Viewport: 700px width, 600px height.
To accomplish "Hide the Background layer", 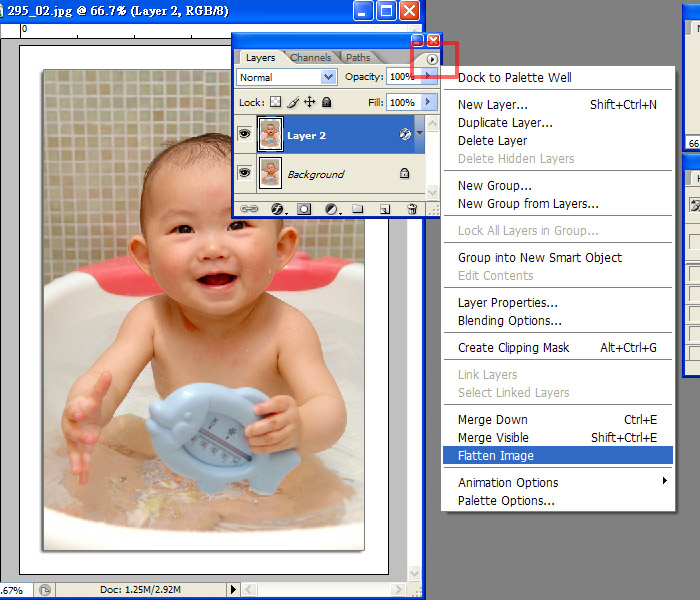I will coord(245,173).
